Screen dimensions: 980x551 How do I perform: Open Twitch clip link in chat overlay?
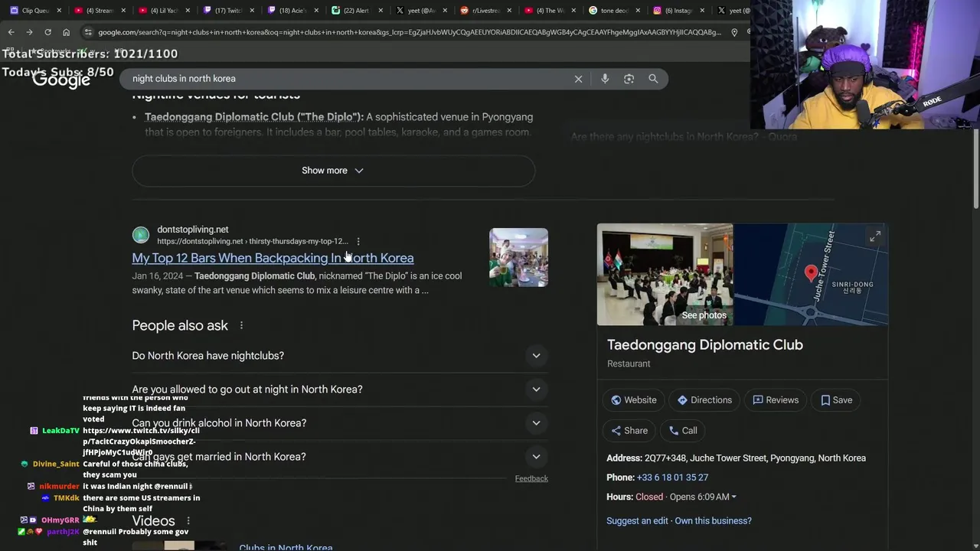click(x=141, y=442)
